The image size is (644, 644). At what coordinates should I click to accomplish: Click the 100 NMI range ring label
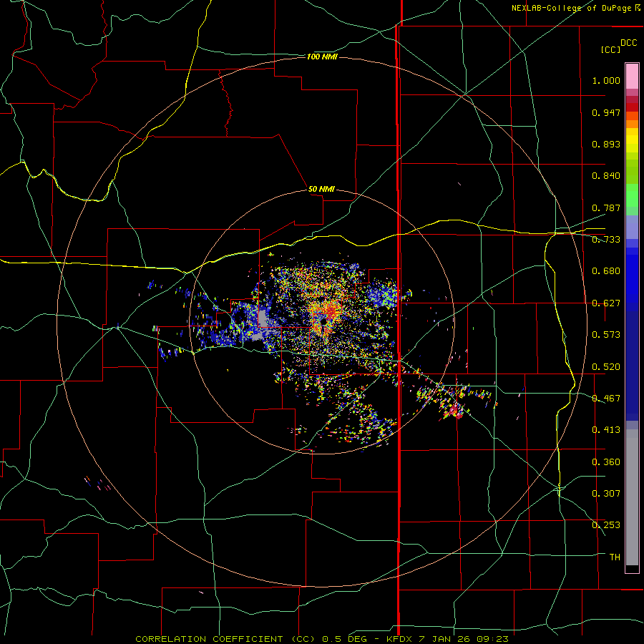tap(322, 57)
